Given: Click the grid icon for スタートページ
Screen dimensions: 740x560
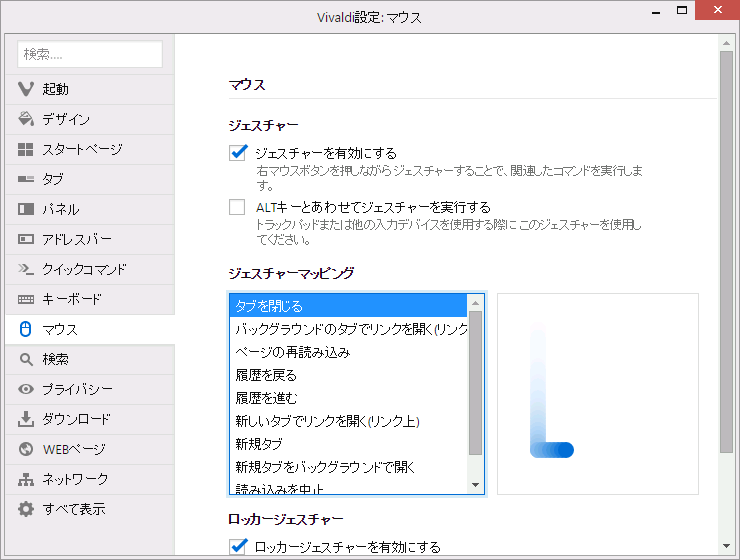Looking at the screenshot, I should (25, 149).
